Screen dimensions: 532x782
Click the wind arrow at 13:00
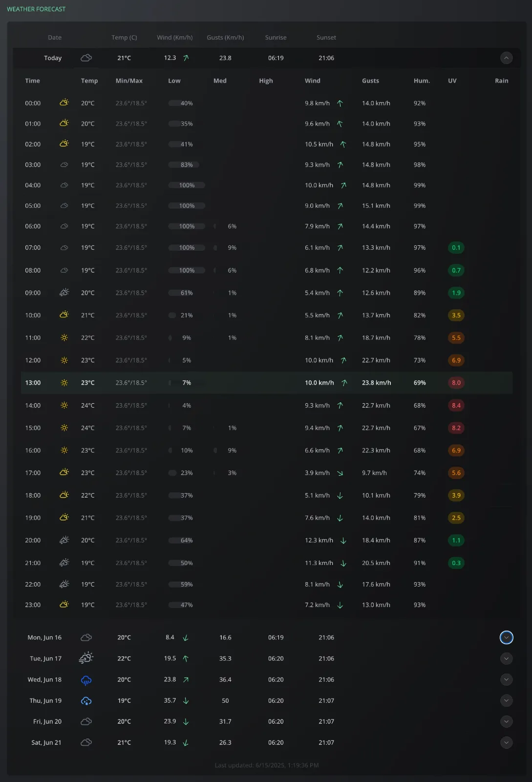click(x=344, y=383)
